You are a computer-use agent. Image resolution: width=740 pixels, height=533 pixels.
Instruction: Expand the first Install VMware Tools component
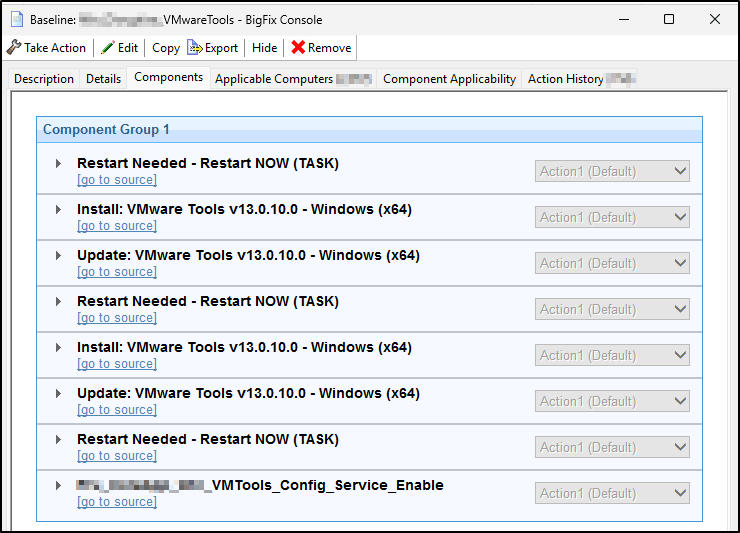(59, 210)
